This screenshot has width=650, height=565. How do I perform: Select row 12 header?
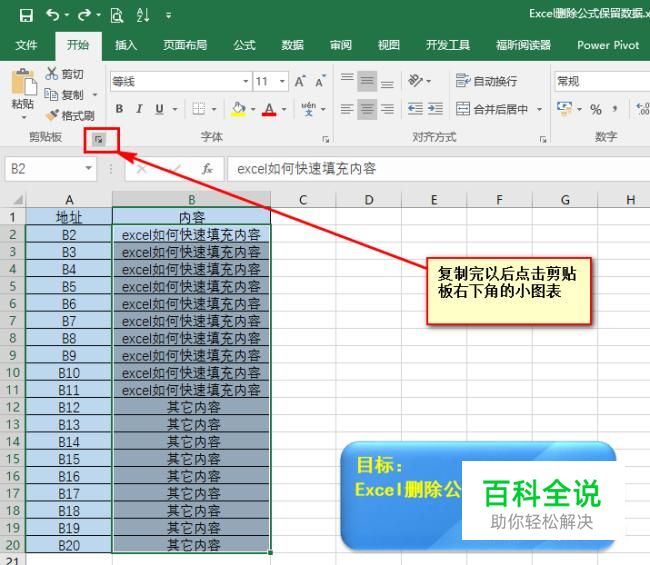tap(13, 407)
